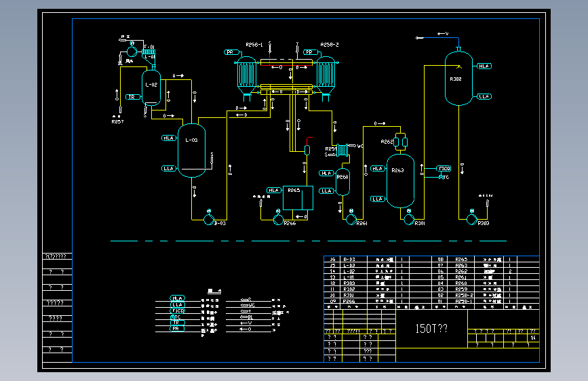The width and height of the screenshot is (588, 381).
Task: Select the R263 vessel symbol
Action: point(401,181)
